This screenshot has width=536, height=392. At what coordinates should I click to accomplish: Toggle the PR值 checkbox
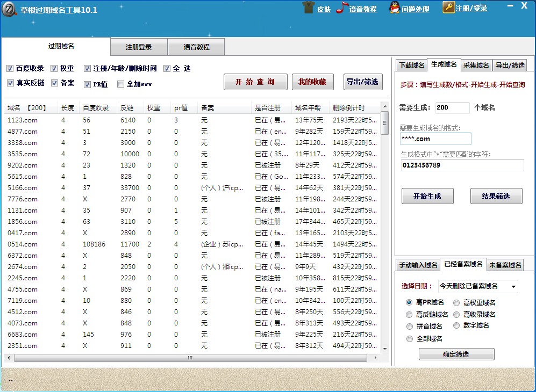pos(88,84)
